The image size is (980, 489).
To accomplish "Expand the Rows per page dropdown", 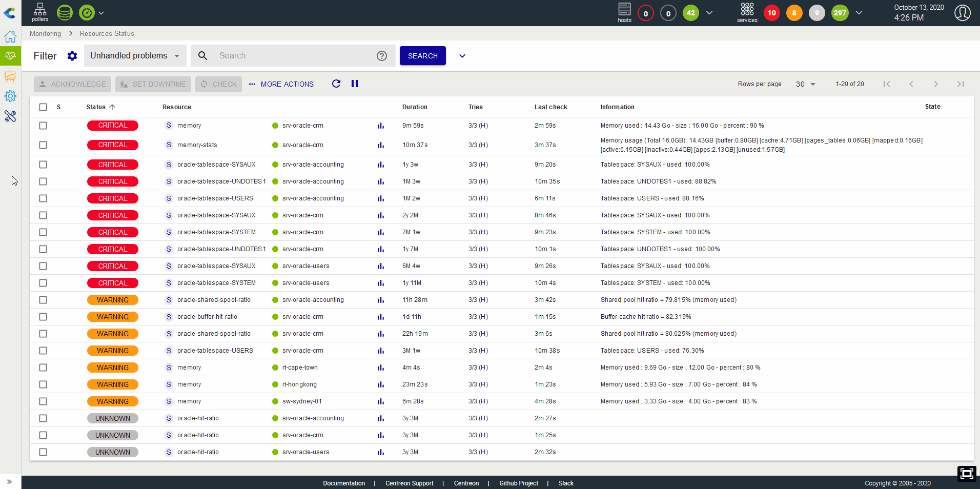I will (805, 84).
